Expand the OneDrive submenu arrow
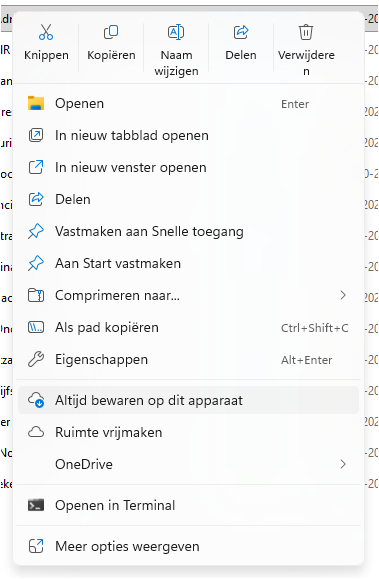Viewport: 379px width, 579px height. pos(343,464)
